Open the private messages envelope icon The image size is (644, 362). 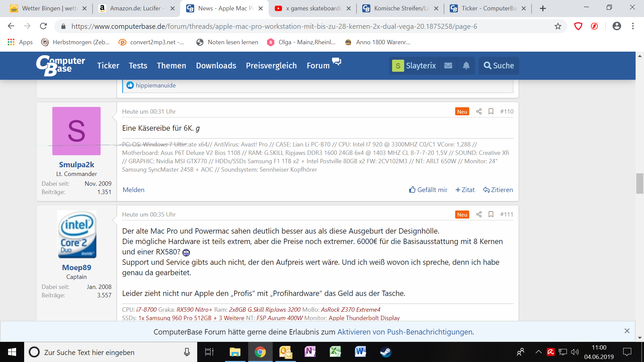click(448, 66)
